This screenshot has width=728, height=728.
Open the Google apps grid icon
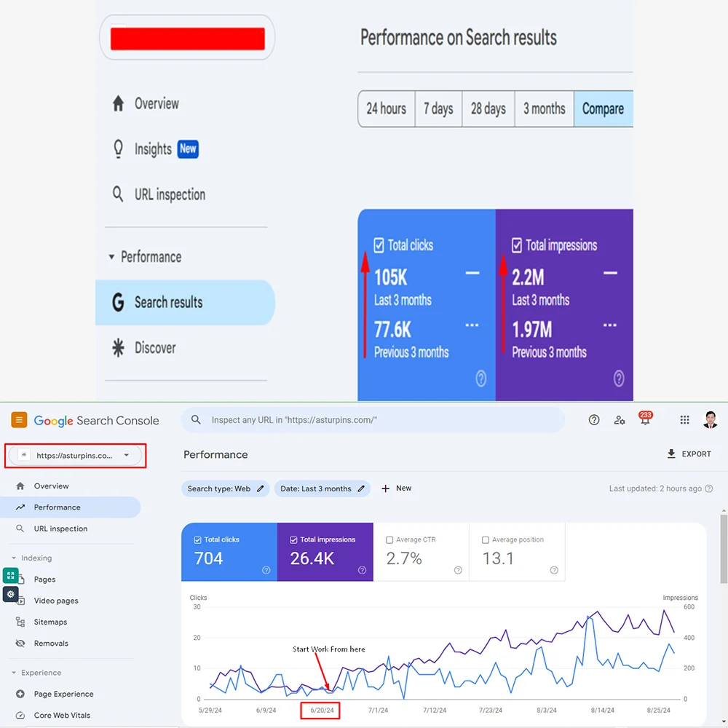pyautogui.click(x=684, y=420)
